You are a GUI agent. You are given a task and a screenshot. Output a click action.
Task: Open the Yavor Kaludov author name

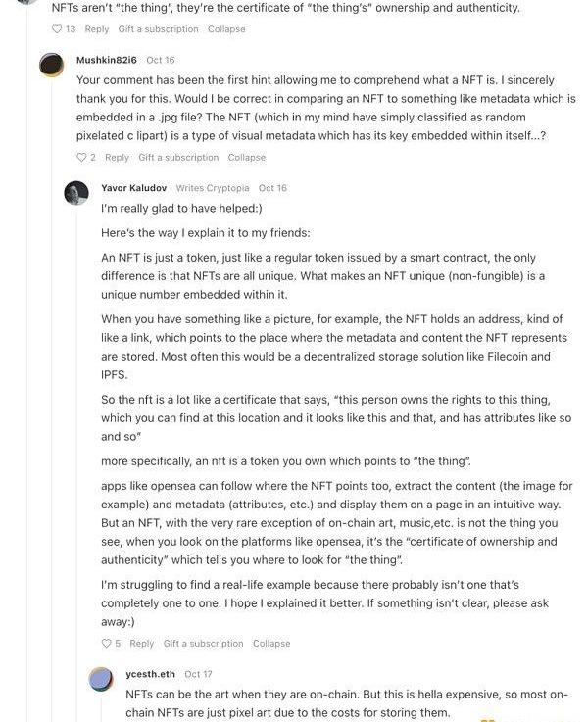(133, 188)
